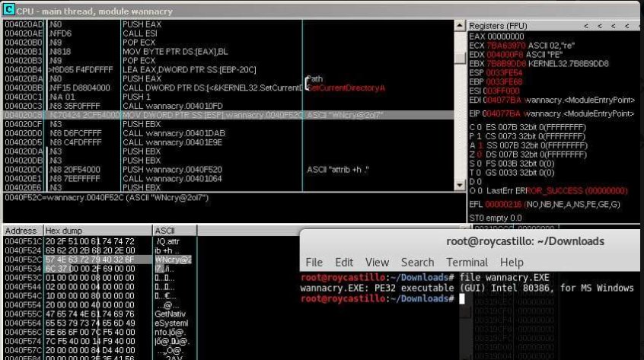Click first '<' arrow in Registers header
The height and width of the screenshot is (360, 644).
pyautogui.click(x=586, y=26)
